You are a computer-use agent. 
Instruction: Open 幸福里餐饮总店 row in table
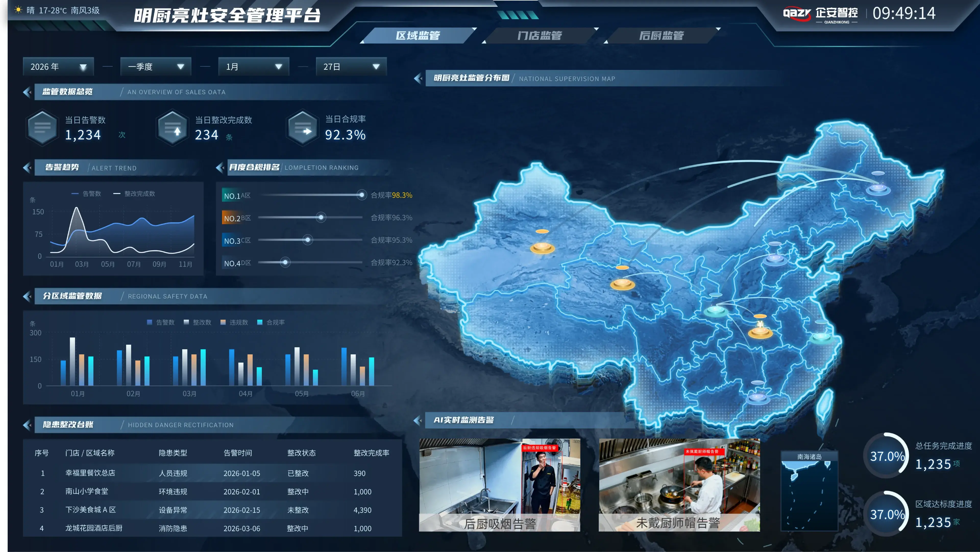pyautogui.click(x=90, y=473)
